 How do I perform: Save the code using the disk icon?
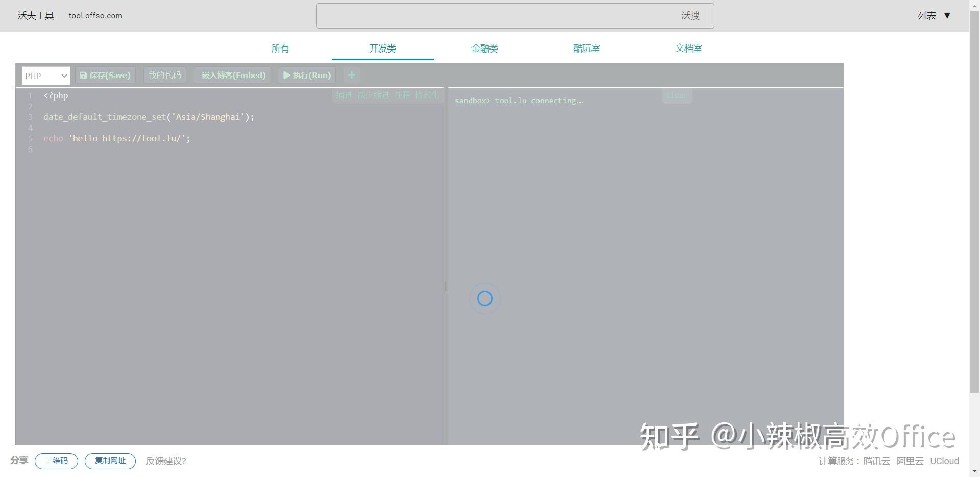(x=105, y=75)
